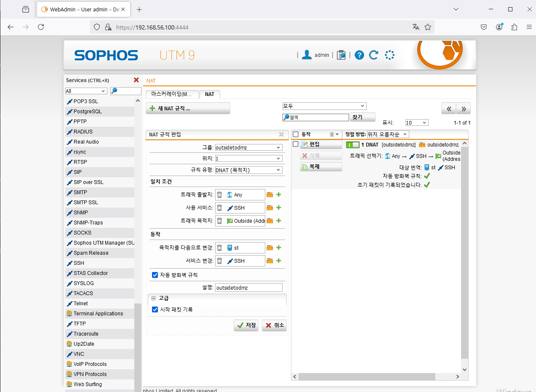Select the VPN Protocols group in Services
Screen dimensions: 536x392
coord(100,374)
